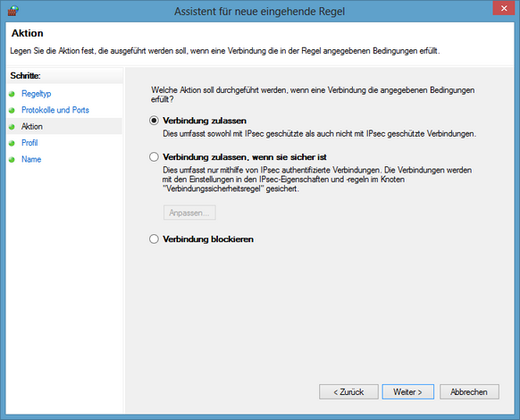Viewport: 520px width, 420px height.
Task: Jump to 'Protokolle und Ports' step
Action: point(55,110)
